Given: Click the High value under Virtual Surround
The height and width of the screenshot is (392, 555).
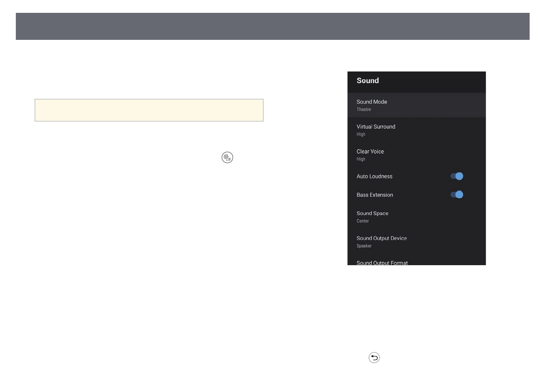Looking at the screenshot, I should (361, 134).
